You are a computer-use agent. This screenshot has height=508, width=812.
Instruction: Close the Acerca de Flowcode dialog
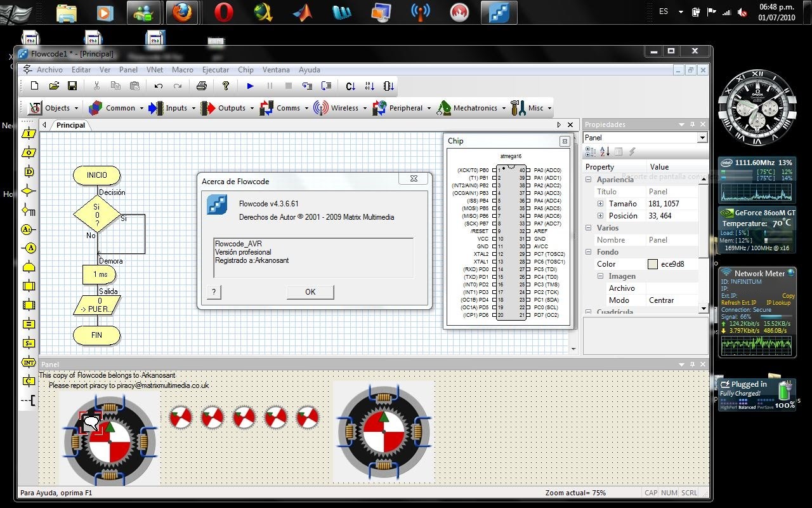pos(414,179)
